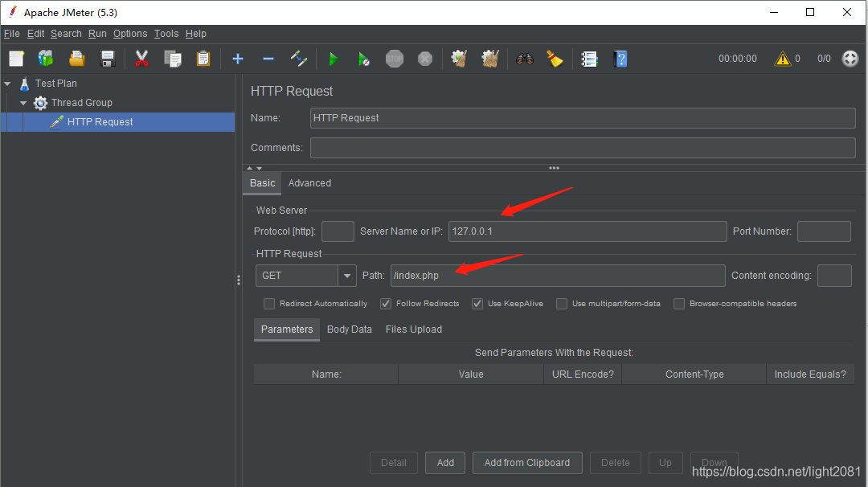Select the Parameters tab
The height and width of the screenshot is (487, 868).
[287, 329]
